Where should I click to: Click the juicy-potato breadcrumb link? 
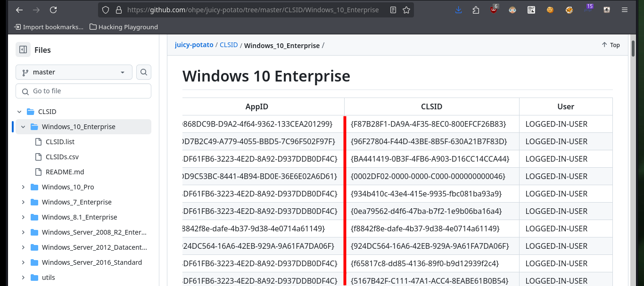coord(194,45)
